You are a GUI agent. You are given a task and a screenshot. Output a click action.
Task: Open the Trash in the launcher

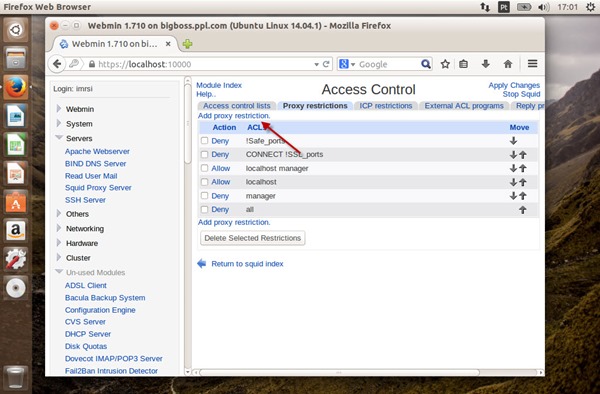(x=16, y=377)
